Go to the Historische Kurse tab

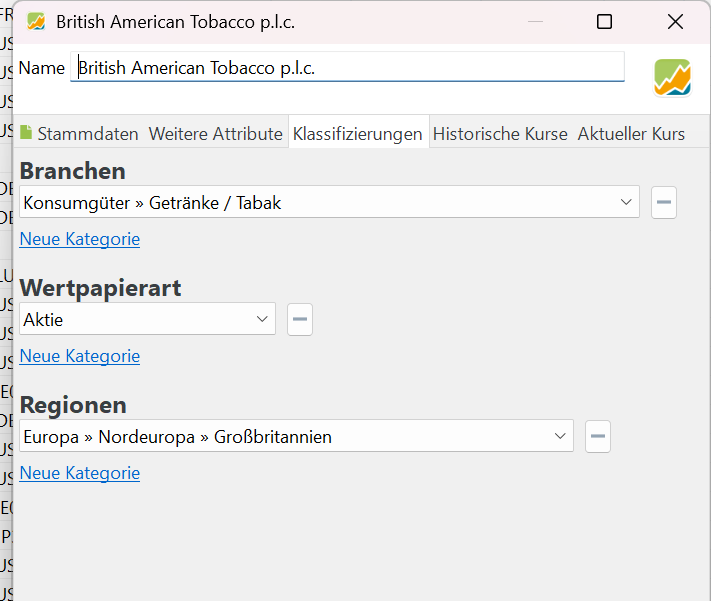pyautogui.click(x=500, y=133)
